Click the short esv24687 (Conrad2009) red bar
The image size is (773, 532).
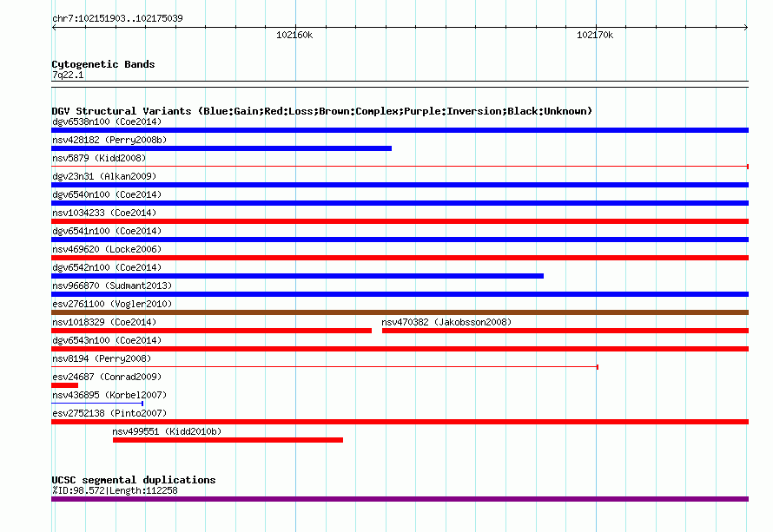click(x=64, y=385)
